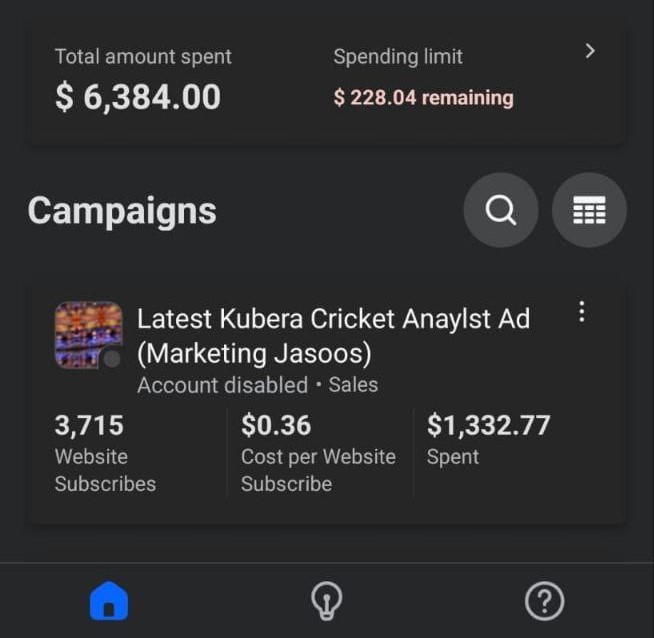Expand spending details with the chevron arrow
Screen dimensions: 654x638
(590, 51)
